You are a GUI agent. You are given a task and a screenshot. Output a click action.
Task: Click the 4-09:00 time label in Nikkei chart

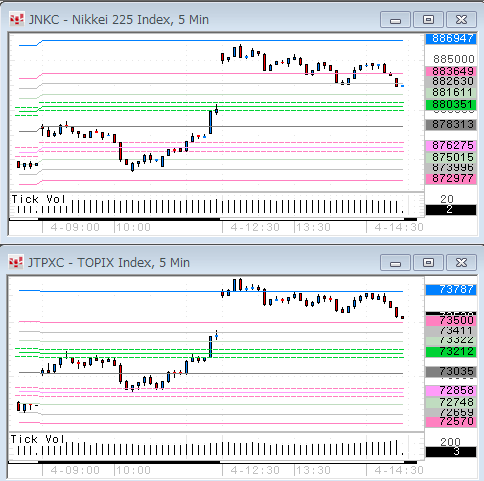[x=75, y=227]
